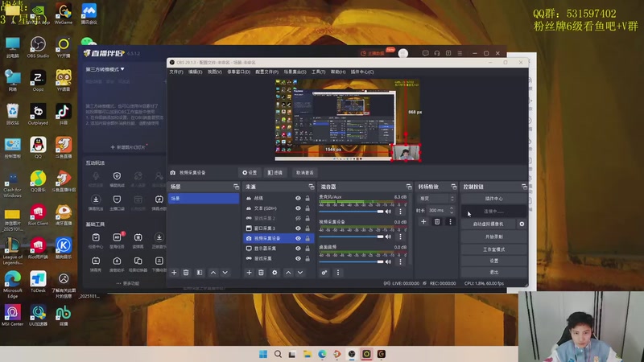
Task: Open 工具(T) menu in OBS
Action: [x=318, y=72]
